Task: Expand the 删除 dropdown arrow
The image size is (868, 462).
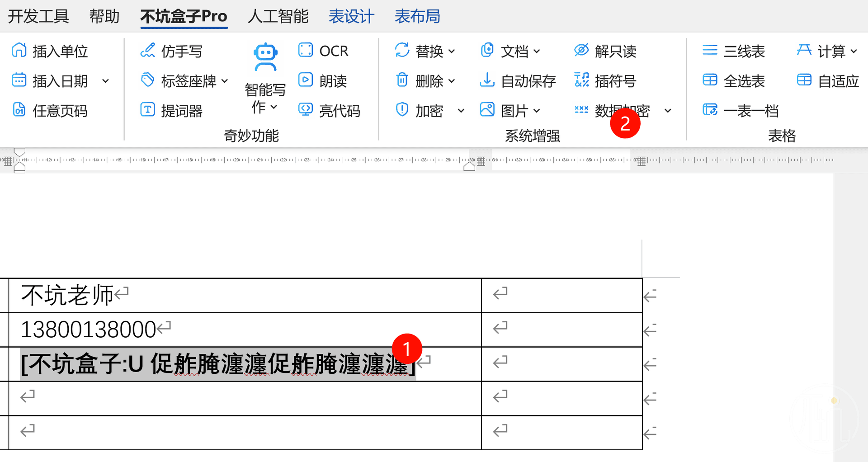Action: point(452,81)
